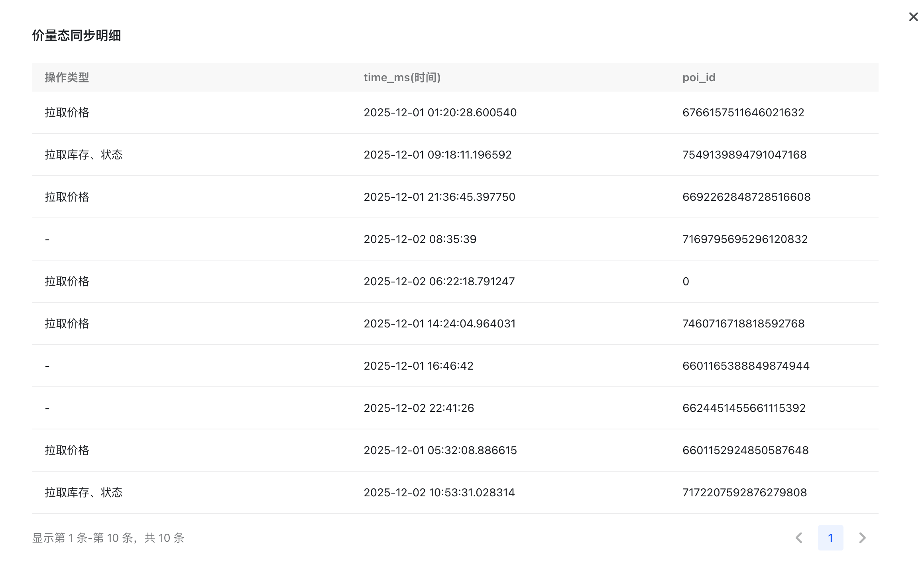
Task: Click the time_ms(时间) column header
Action: tap(402, 77)
